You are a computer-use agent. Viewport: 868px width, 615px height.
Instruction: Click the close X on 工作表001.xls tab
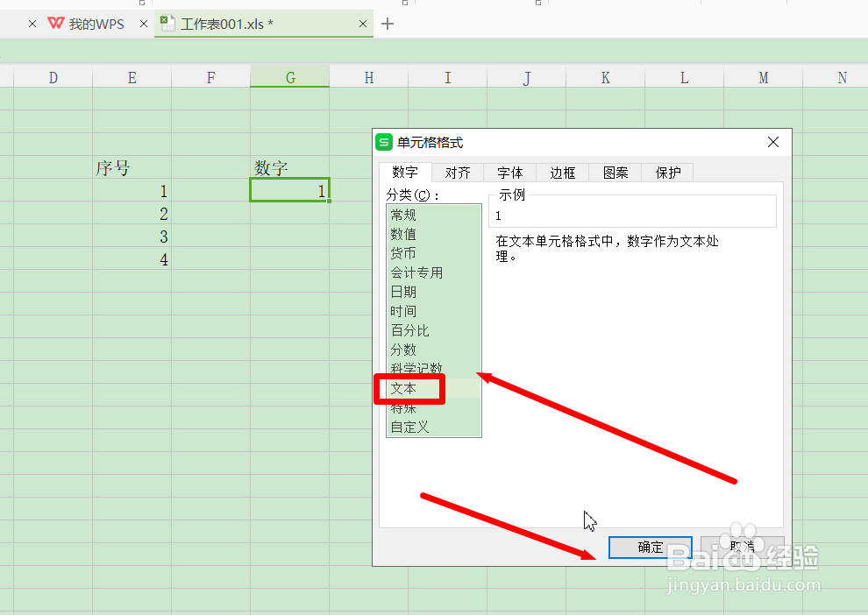coord(362,24)
